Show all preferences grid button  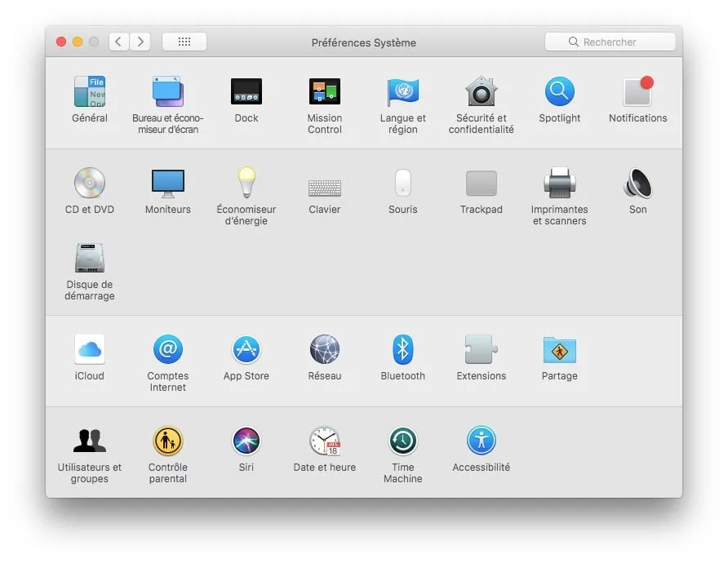point(184,42)
